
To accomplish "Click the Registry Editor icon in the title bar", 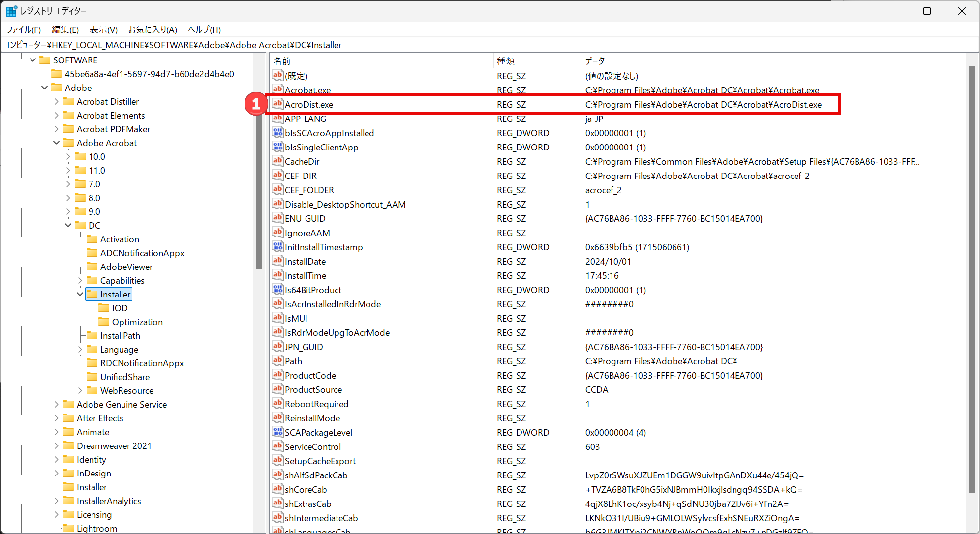I will point(11,10).
